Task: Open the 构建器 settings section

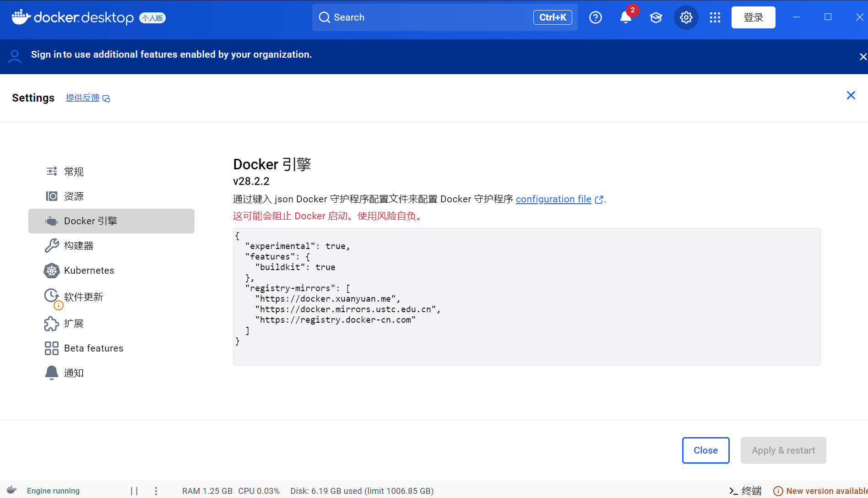Action: pos(111,246)
